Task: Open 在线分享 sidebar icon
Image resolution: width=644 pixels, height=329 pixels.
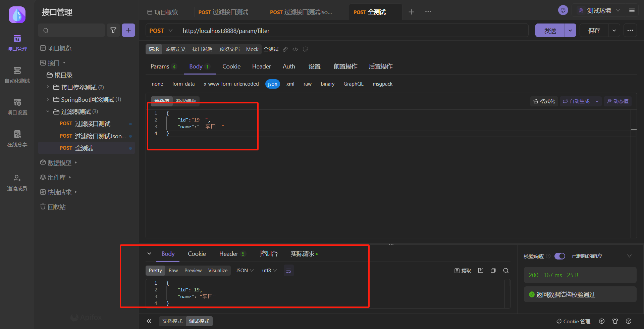Action: point(17,138)
